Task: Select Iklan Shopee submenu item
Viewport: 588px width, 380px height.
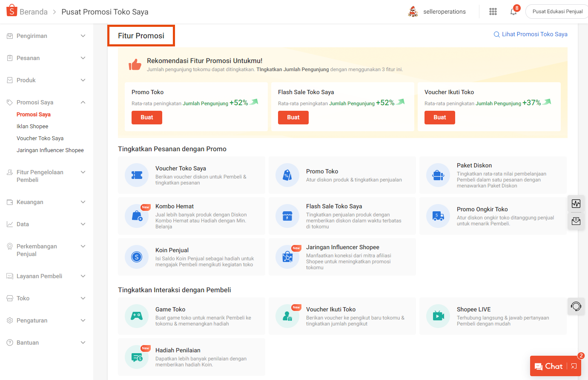Action: pyautogui.click(x=32, y=127)
